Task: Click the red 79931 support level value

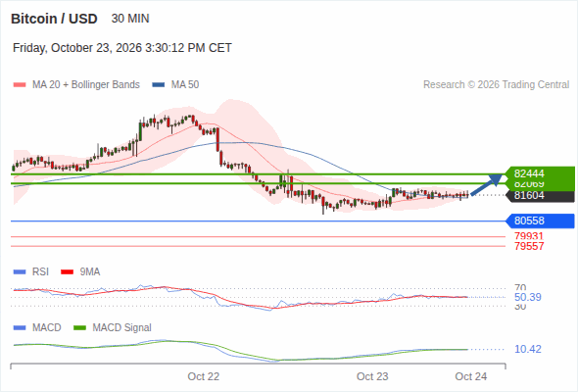Action: [x=529, y=236]
